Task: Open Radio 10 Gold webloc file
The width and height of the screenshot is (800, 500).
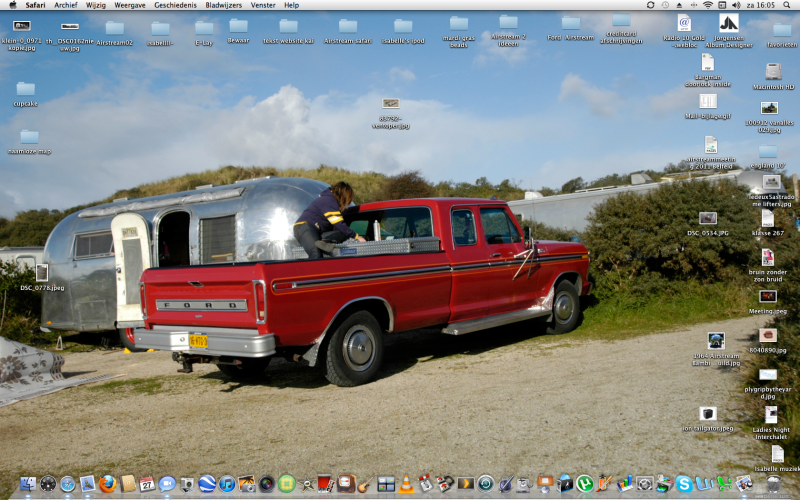Action: (684, 23)
